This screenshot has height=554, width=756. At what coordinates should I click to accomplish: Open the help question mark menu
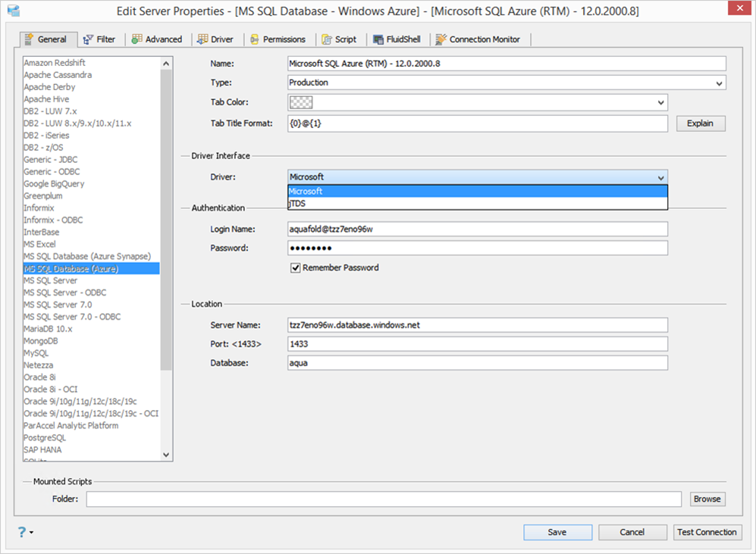[25, 532]
